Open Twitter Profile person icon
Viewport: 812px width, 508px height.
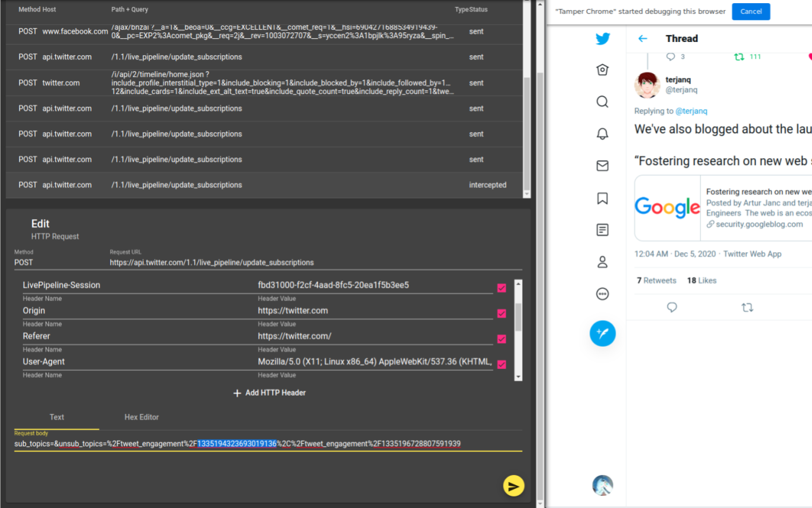pyautogui.click(x=603, y=262)
